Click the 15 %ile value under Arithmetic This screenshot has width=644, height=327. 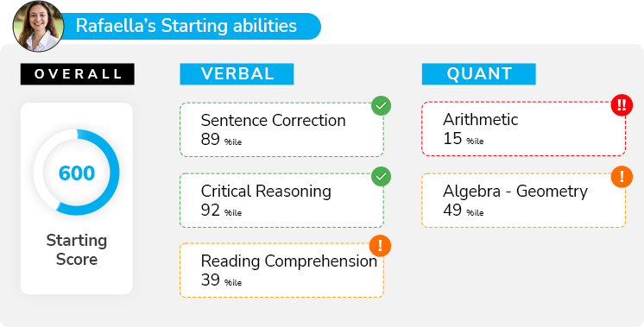[x=463, y=139]
